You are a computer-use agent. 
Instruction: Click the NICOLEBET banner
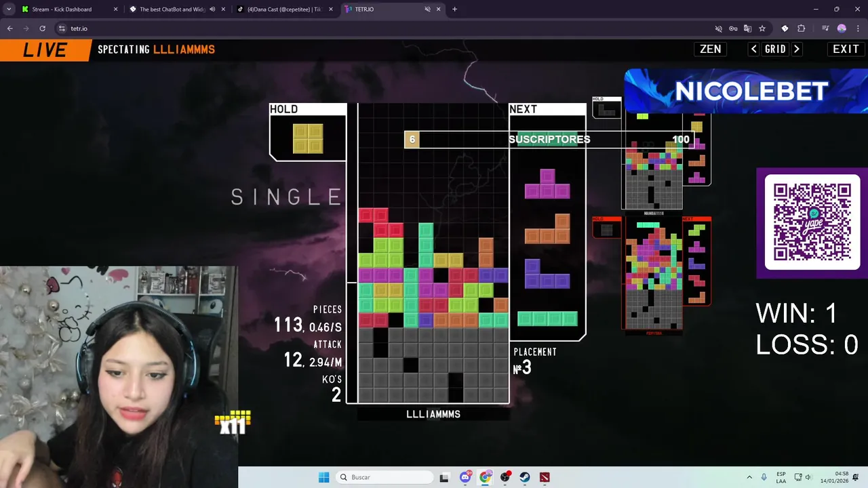746,91
